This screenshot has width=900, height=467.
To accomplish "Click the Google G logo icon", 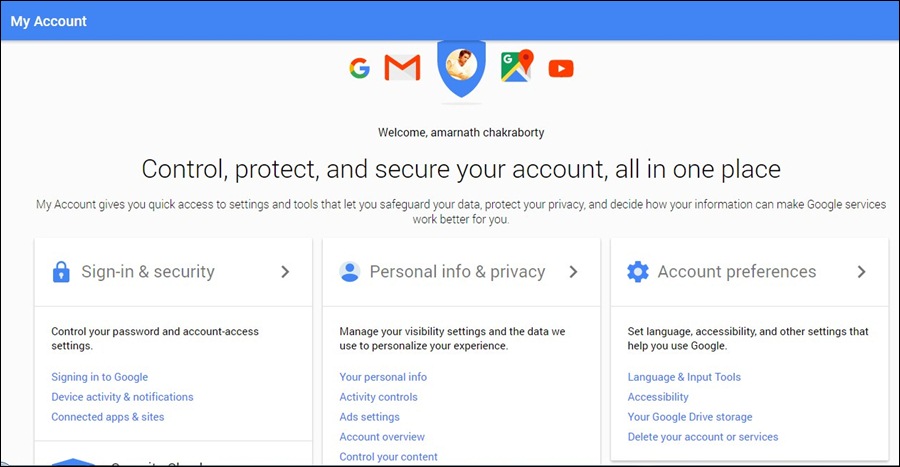I will pyautogui.click(x=359, y=68).
